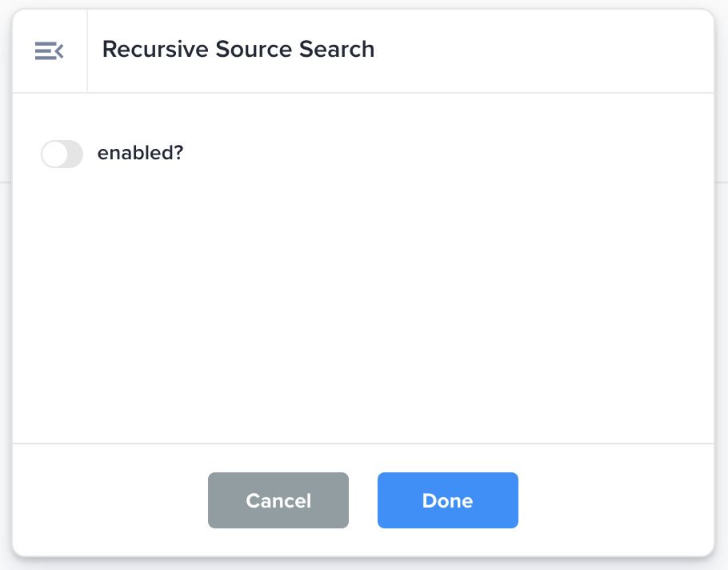Viewport: 728px width, 570px height.
Task: Click the dialog heading "Recursive Source Search"
Action: (238, 50)
